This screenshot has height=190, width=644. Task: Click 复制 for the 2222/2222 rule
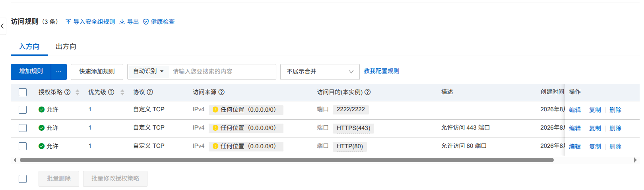click(595, 110)
